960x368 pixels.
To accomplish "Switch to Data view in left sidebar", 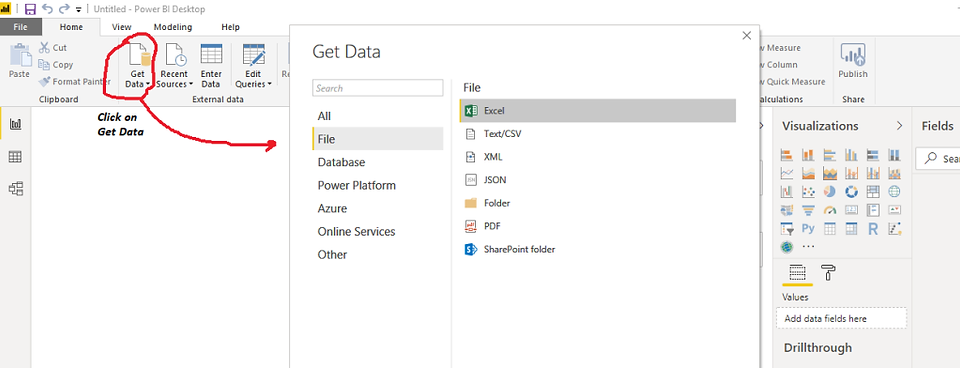I will click(15, 157).
